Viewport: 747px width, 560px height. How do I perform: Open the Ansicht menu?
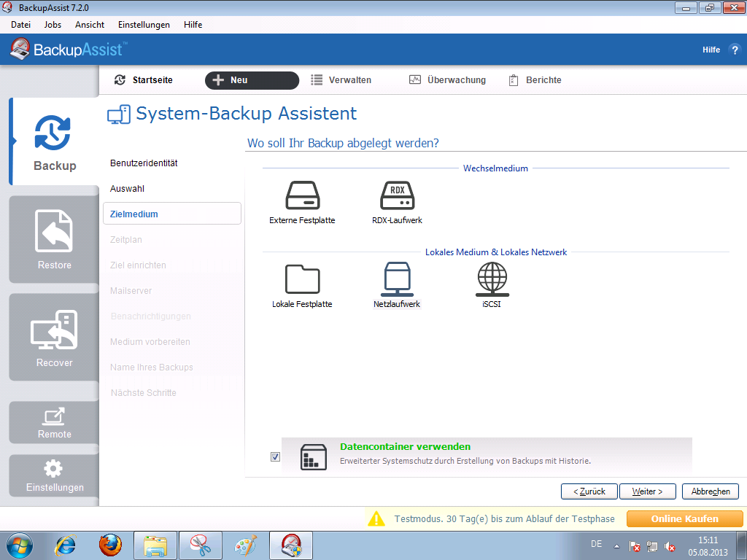(90, 25)
